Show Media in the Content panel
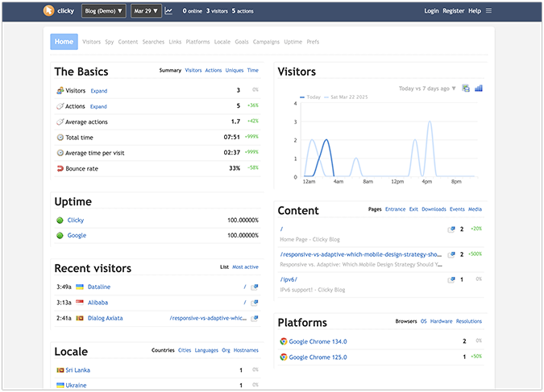 tap(475, 209)
